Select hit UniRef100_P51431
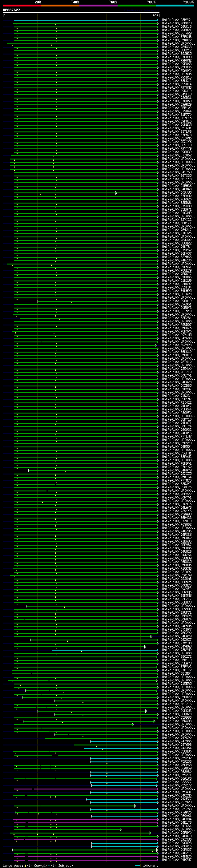Screen dimensions: 197x868 tap(176, 792)
